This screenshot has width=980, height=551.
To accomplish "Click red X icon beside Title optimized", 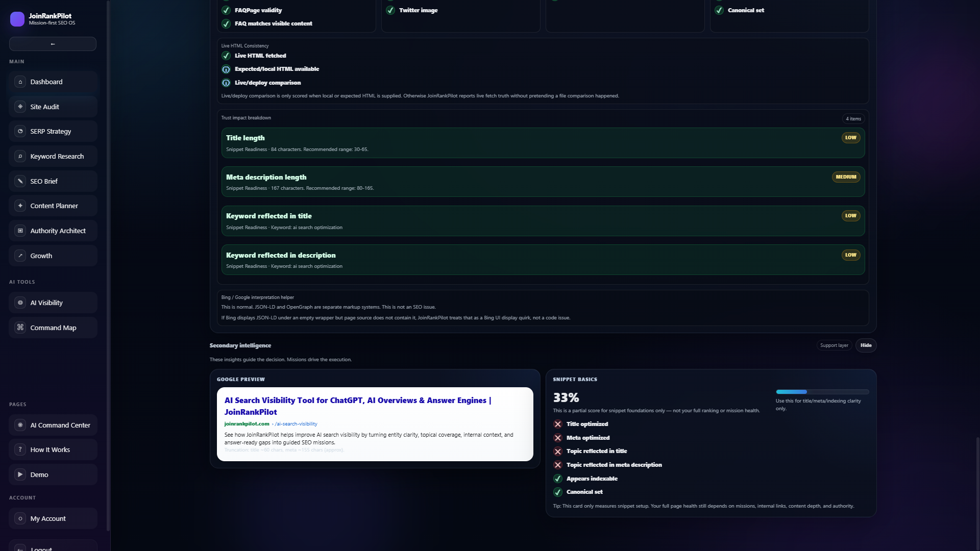I will [558, 424].
